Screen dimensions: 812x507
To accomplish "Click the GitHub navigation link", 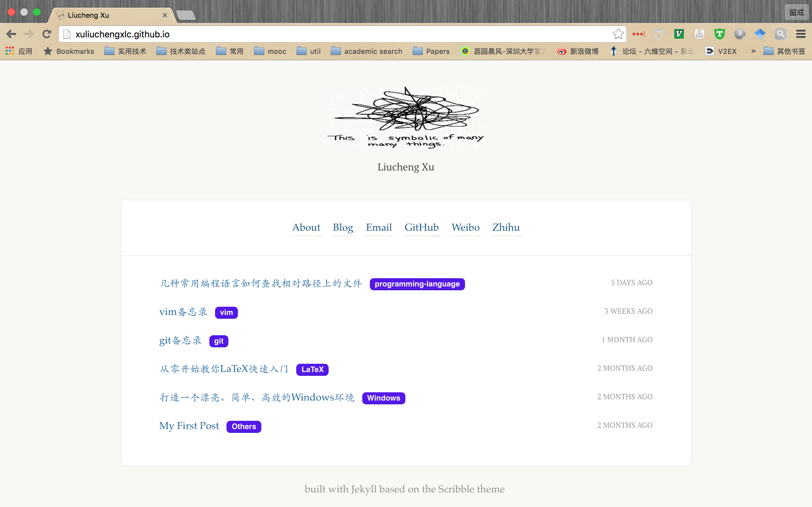I will tap(421, 227).
